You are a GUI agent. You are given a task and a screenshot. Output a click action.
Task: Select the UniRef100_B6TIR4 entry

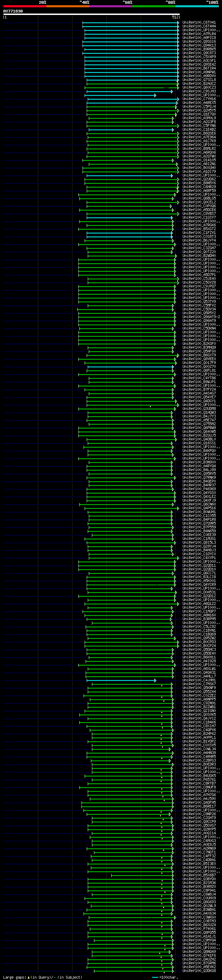pos(199,68)
